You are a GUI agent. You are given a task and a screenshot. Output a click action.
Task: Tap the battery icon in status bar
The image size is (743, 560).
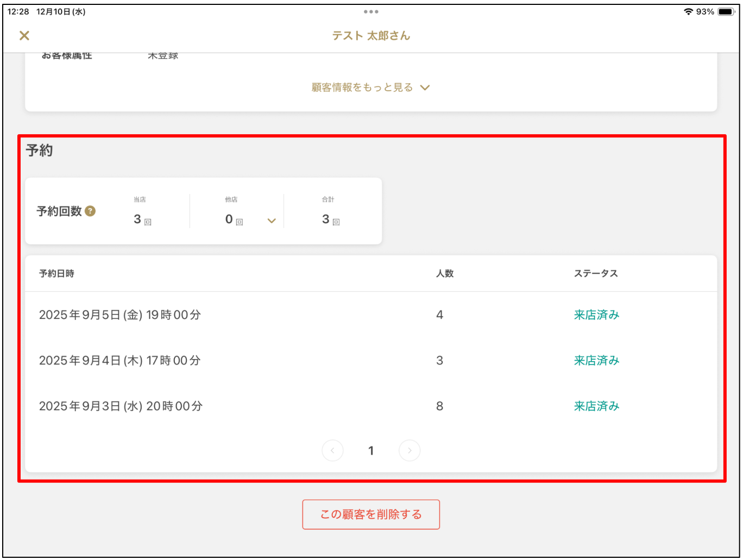point(726,11)
